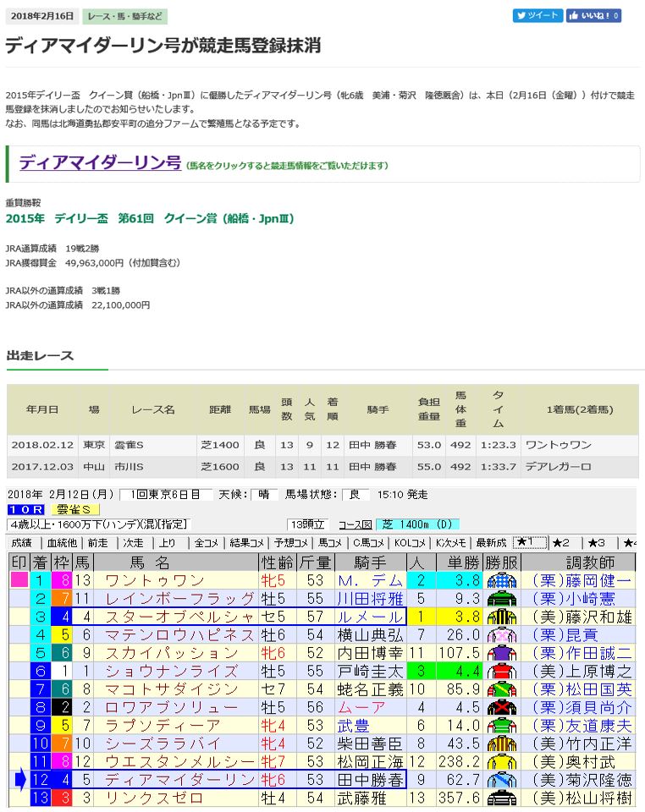This screenshot has width=645, height=812.
Task: Select the ★3 tab
Action: pyautogui.click(x=596, y=542)
